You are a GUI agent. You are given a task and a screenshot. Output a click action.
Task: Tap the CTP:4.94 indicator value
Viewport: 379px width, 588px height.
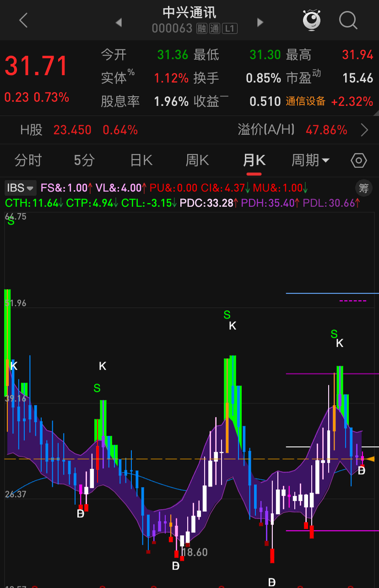(x=92, y=203)
